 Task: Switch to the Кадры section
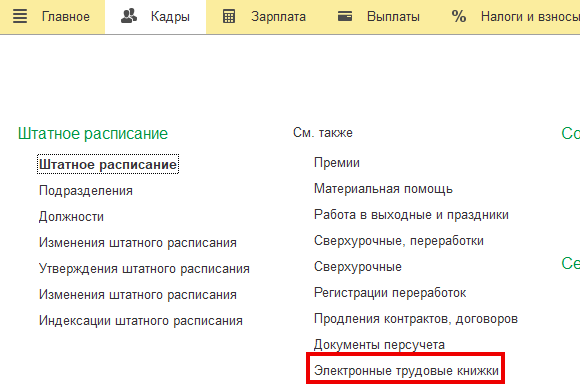point(170,17)
